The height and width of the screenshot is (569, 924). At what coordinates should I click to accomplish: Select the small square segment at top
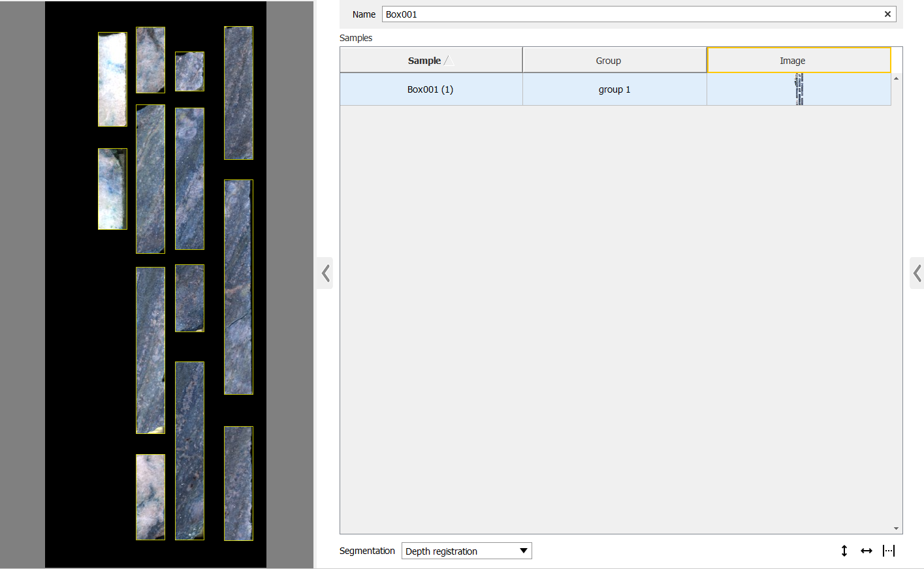189,71
